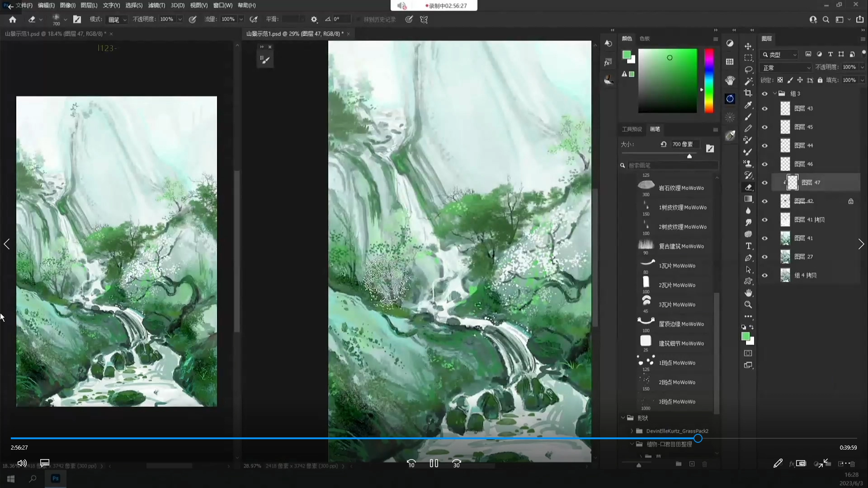The height and width of the screenshot is (488, 868).
Task: Click the Home icon in options bar
Action: 13,19
